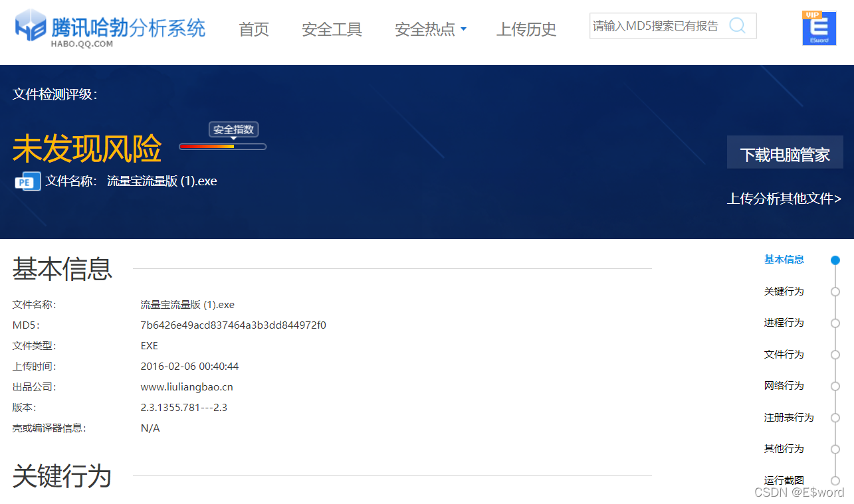The height and width of the screenshot is (504, 854).
Task: Select 安全工具 in the top navigation
Action: tap(332, 29)
